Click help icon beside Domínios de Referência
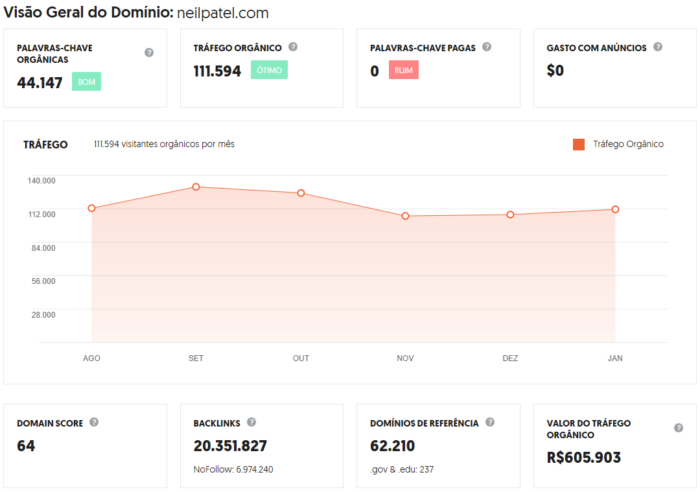This screenshot has height=492, width=700. [x=490, y=422]
